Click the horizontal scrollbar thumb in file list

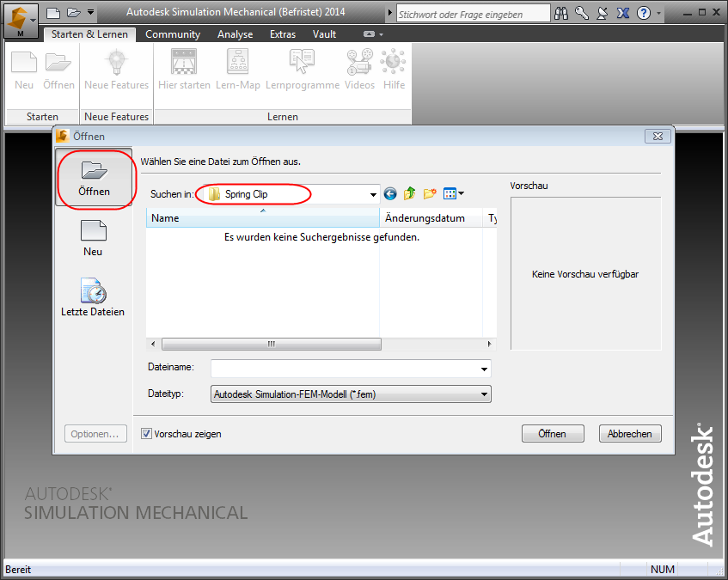pos(271,344)
